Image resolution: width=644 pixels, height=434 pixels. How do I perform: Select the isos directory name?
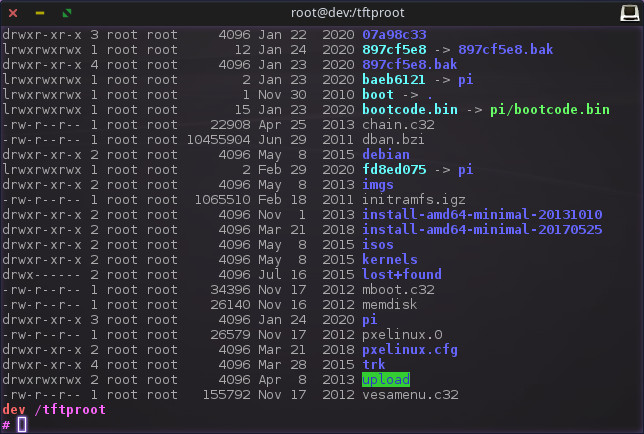pyautogui.click(x=378, y=245)
